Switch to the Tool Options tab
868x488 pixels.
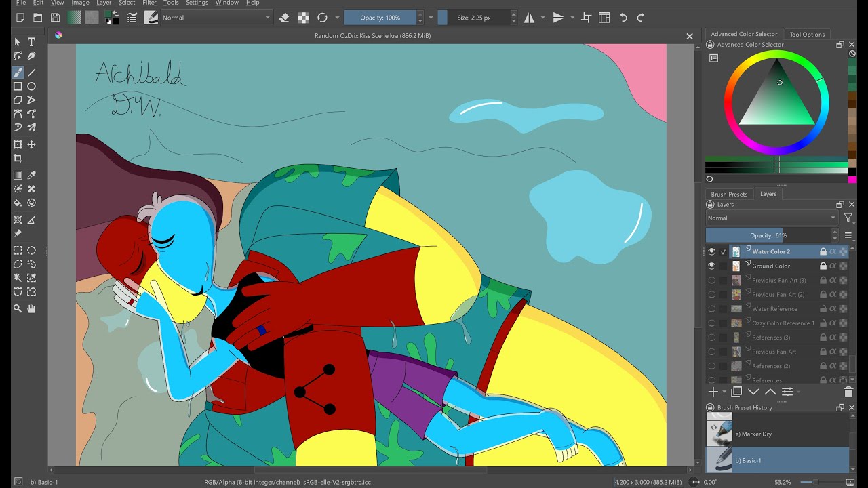coord(807,34)
